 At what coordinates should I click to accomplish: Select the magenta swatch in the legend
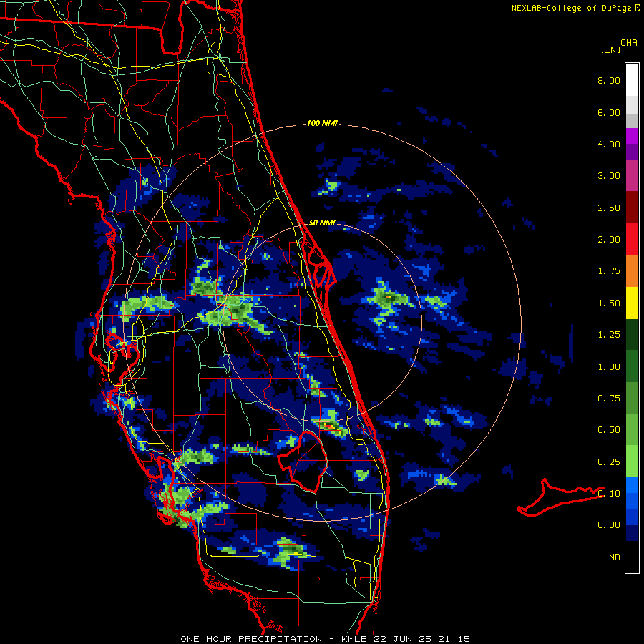[632, 175]
